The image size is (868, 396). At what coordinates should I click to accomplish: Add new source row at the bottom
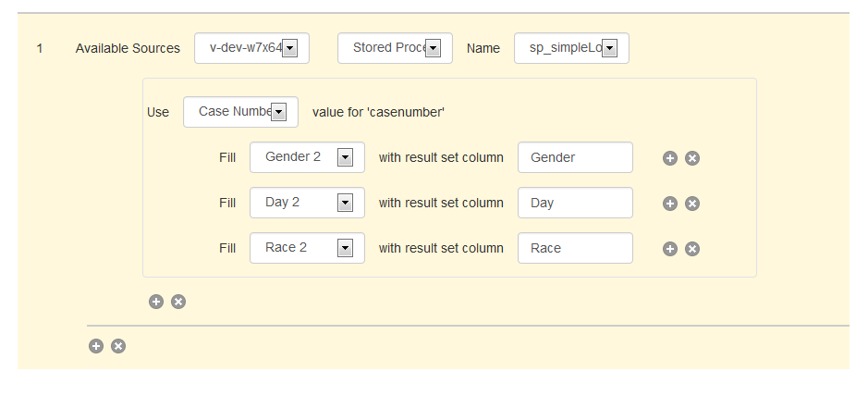tap(96, 346)
